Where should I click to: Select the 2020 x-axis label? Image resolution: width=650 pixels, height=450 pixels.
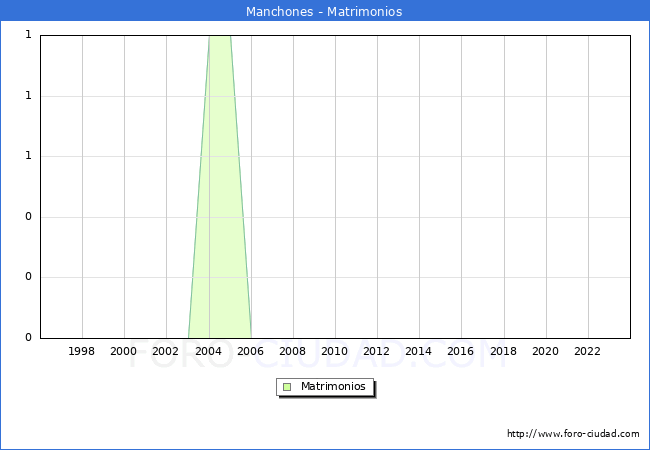click(545, 351)
